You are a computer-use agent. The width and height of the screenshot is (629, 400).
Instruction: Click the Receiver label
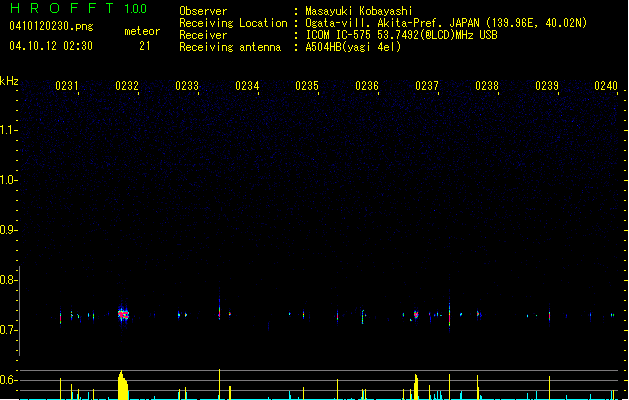pyautogui.click(x=203, y=35)
